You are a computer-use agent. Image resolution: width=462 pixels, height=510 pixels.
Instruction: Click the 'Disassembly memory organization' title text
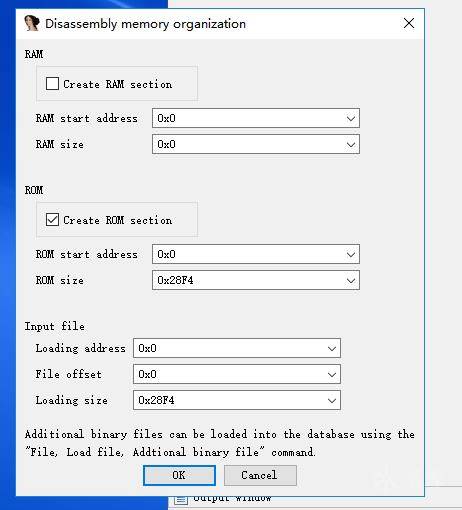145,24
